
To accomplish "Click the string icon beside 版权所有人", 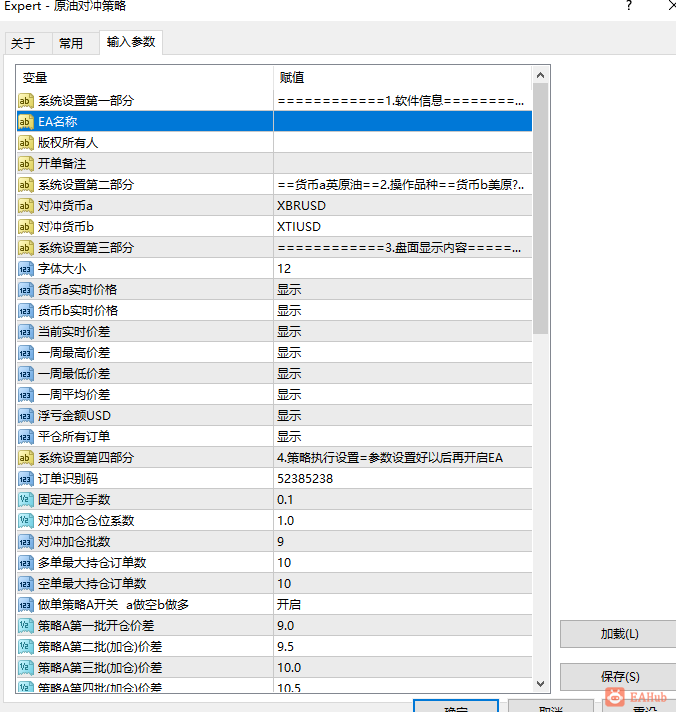I will click(26, 143).
